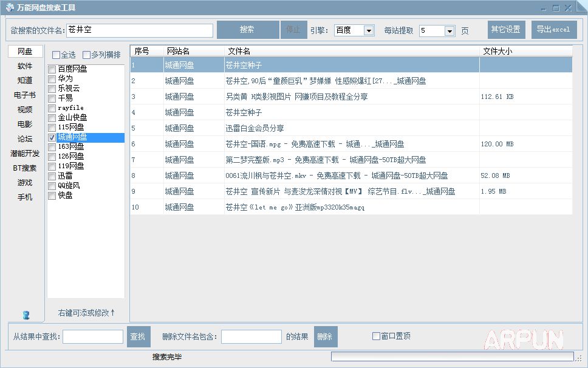This screenshot has height=368, width=588.
Task: Toggle the 全选 select-all checkbox
Action: pyautogui.click(x=55, y=54)
